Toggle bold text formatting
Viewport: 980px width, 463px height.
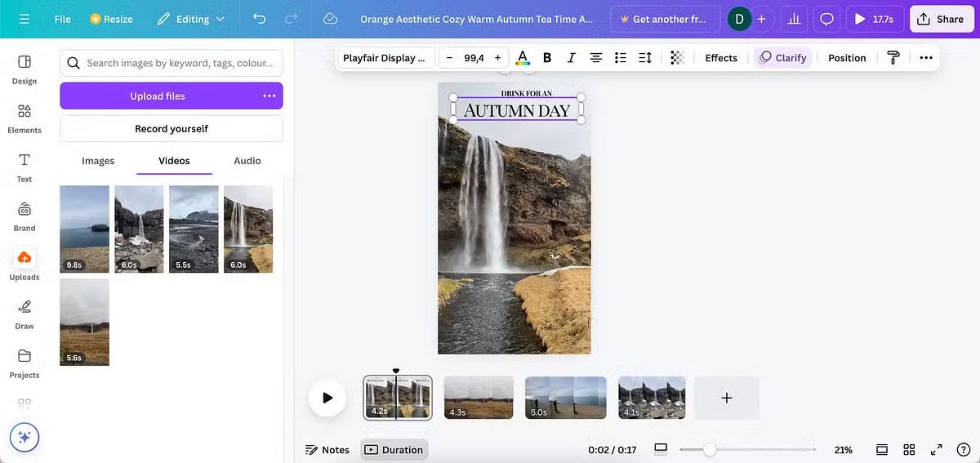click(547, 58)
